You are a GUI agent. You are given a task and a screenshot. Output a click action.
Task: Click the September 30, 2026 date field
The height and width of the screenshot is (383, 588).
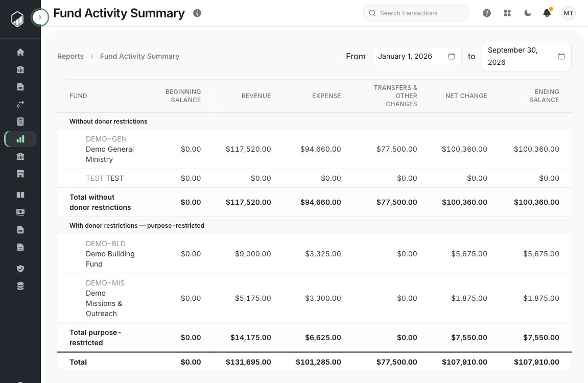click(527, 56)
